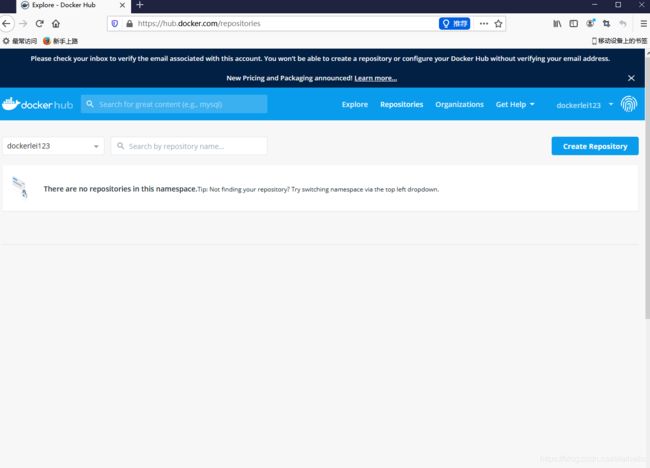
Task: Click the padlock site security icon
Action: point(129,24)
